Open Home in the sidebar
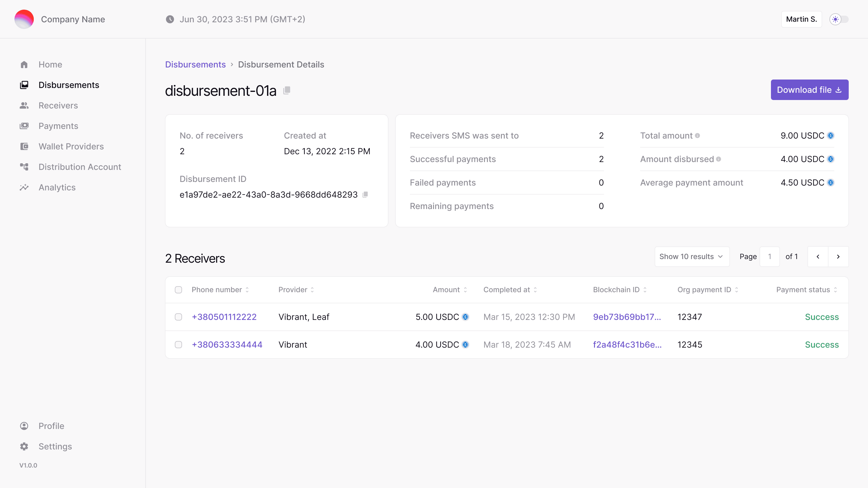Viewport: 868px width, 488px height. (50, 64)
